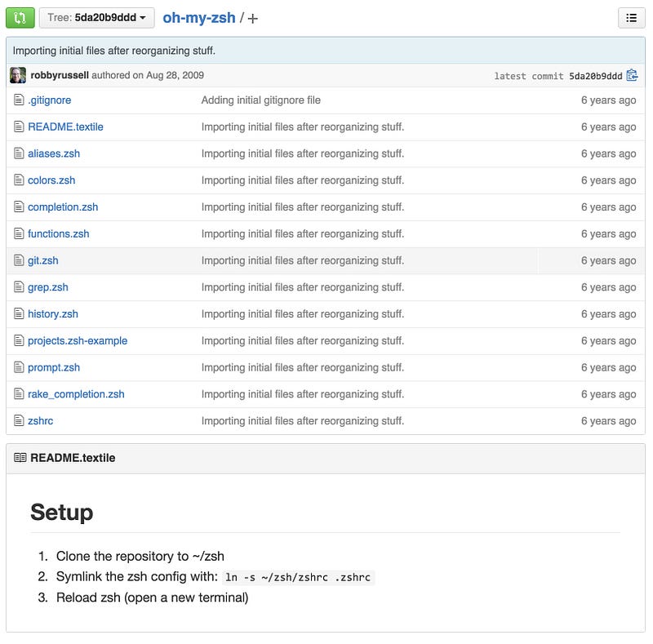Click the commit message in the aliases.zsh row

pyautogui.click(x=303, y=153)
